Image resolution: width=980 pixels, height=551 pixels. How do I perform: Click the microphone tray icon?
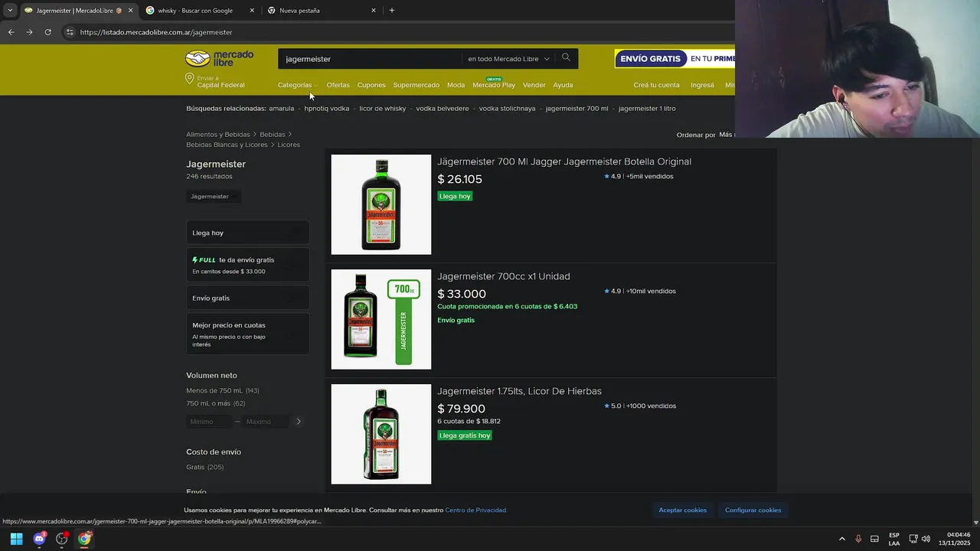[x=858, y=539]
